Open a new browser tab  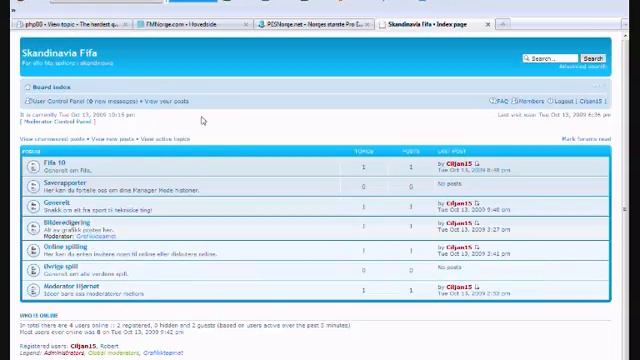pos(502,24)
